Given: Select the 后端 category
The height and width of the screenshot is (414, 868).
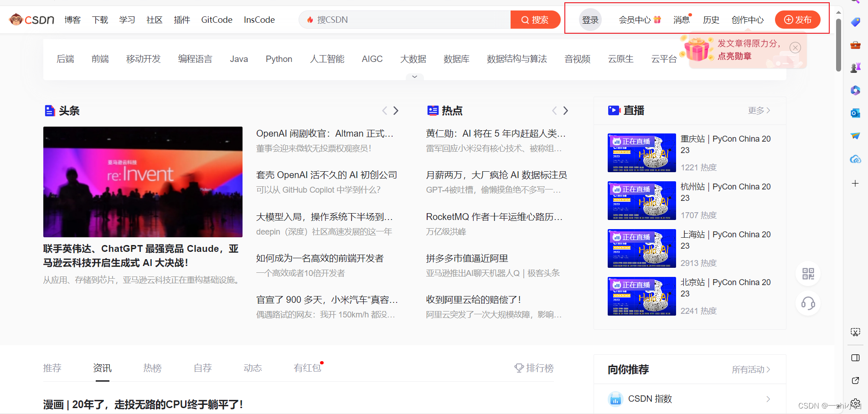Looking at the screenshot, I should click(65, 59).
